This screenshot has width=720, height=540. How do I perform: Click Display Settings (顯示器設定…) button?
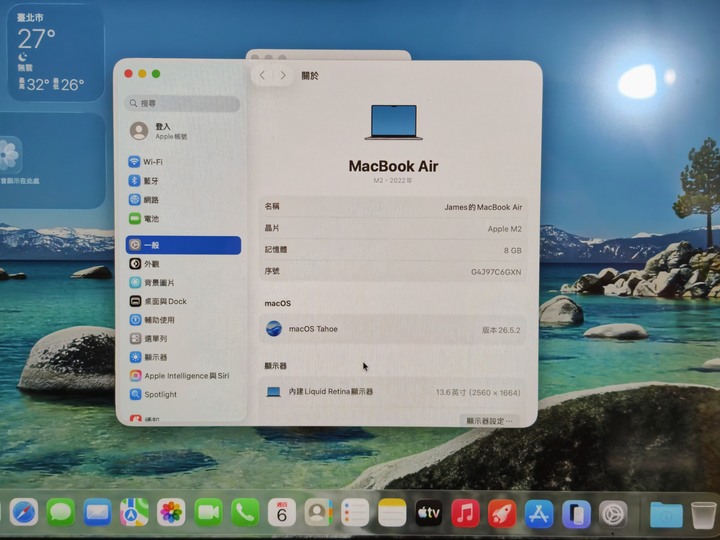tap(489, 420)
